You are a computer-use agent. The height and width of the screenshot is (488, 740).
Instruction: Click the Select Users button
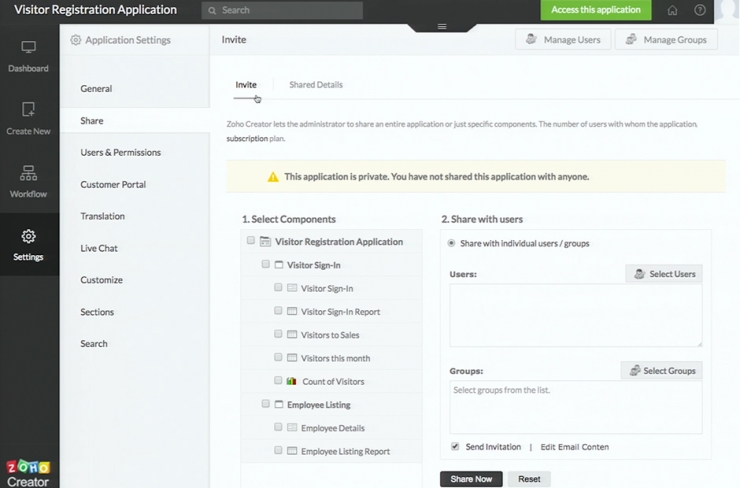coord(664,274)
